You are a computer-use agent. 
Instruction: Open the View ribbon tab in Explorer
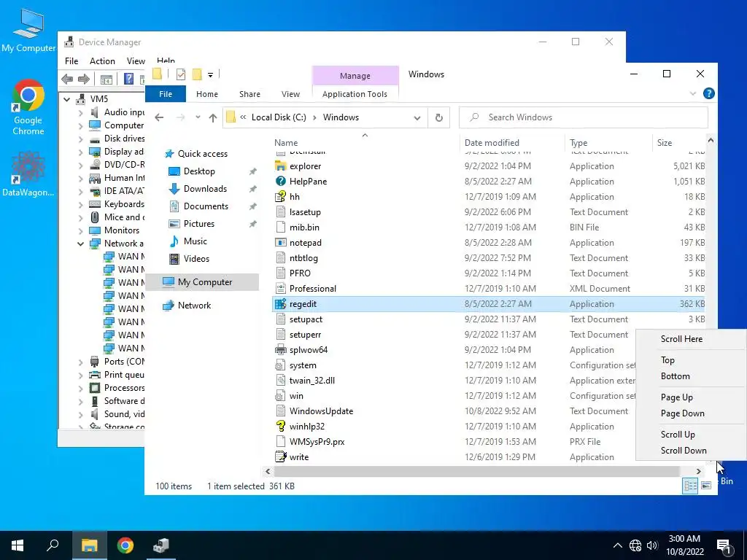click(290, 94)
